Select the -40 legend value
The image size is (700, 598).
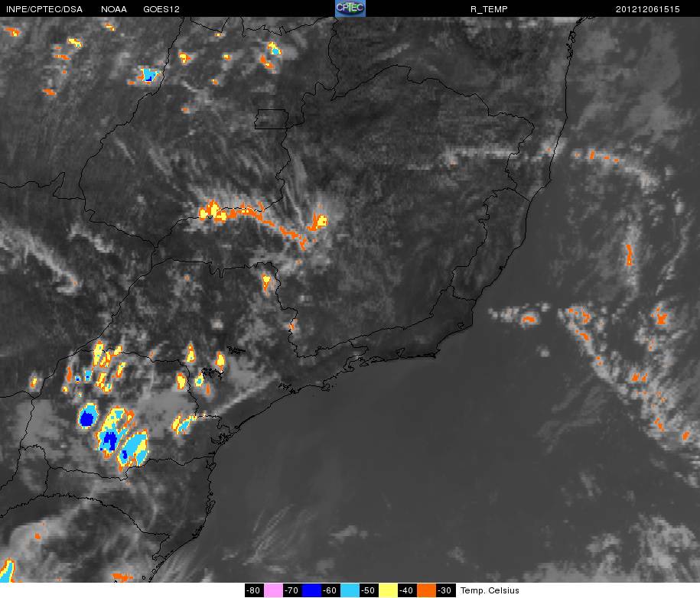tap(407, 590)
